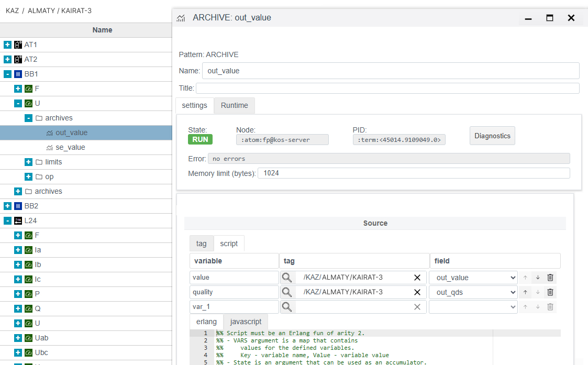
Task: Click the search icon in the quality row
Action: pos(287,292)
